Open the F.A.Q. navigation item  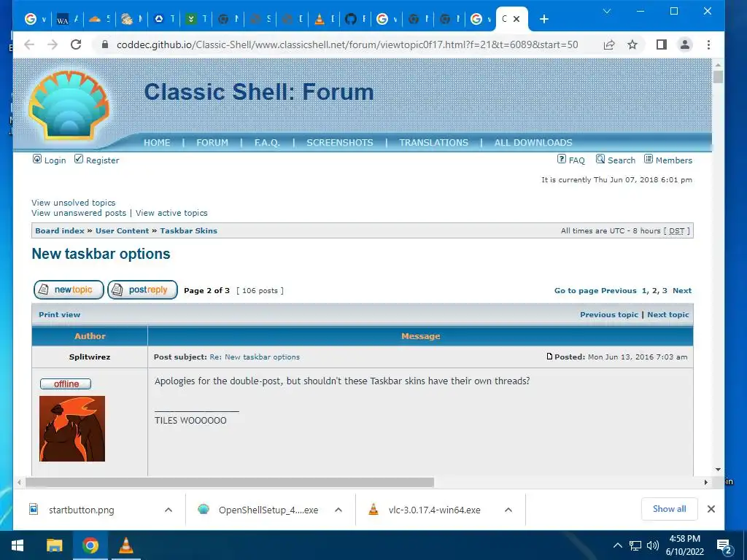pyautogui.click(x=267, y=142)
